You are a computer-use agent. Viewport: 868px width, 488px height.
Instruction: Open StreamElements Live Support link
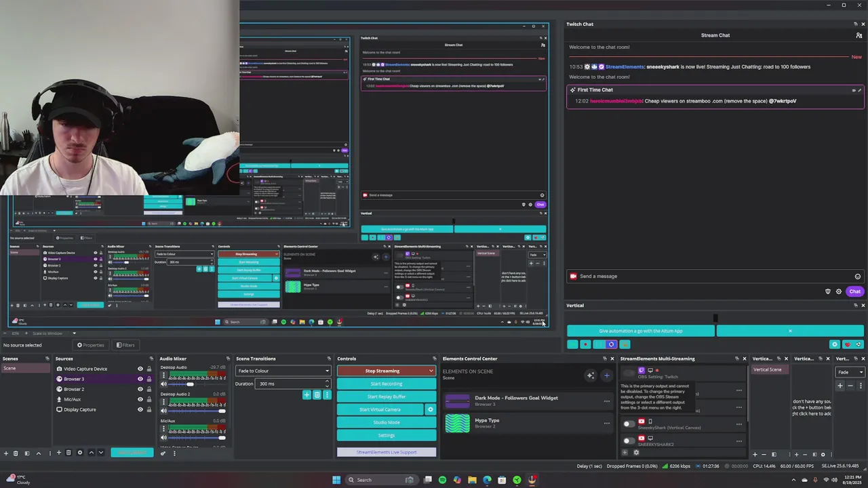point(387,452)
